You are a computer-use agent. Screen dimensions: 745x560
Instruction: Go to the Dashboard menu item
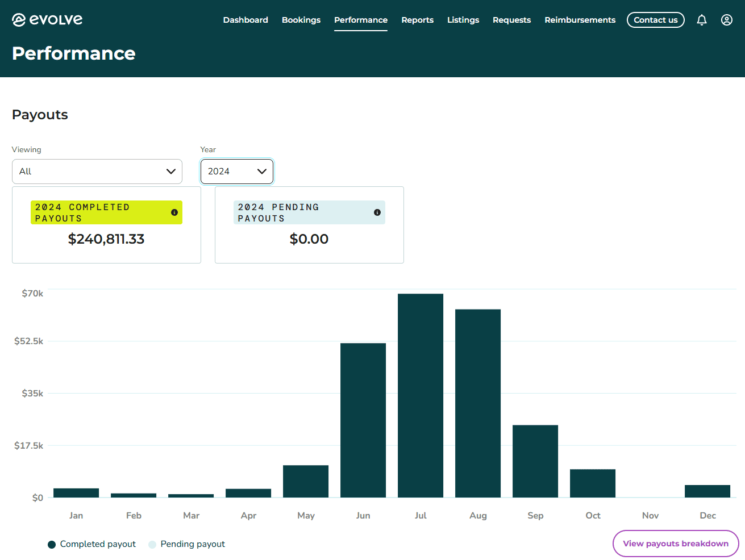(245, 20)
